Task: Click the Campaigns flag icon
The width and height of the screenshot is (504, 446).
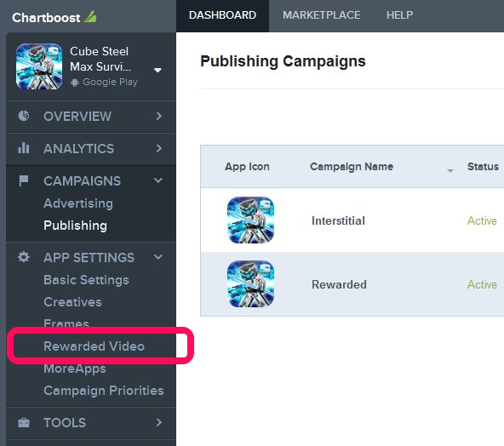Action: pyautogui.click(x=24, y=180)
